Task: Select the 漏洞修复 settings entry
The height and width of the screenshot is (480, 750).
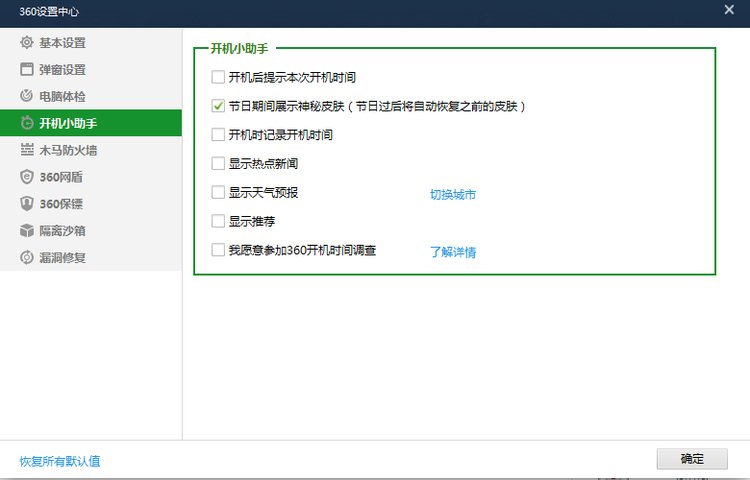Action: point(91,257)
